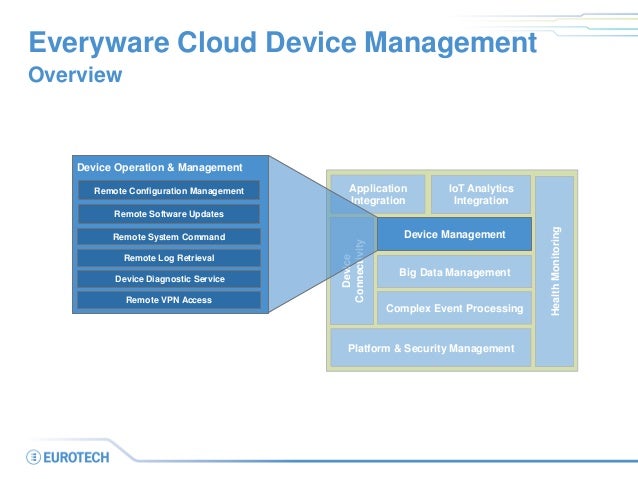
Task: Choose the Remote Log Retrieval box
Action: tap(169, 258)
